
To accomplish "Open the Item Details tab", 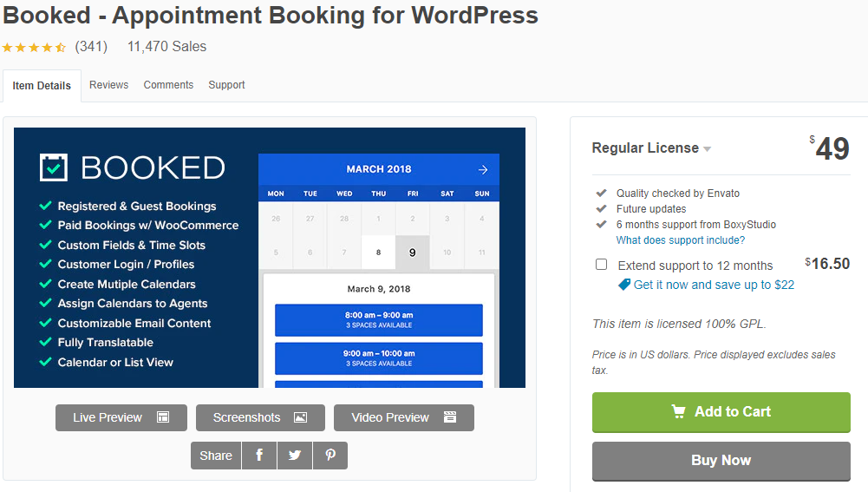I will click(42, 86).
